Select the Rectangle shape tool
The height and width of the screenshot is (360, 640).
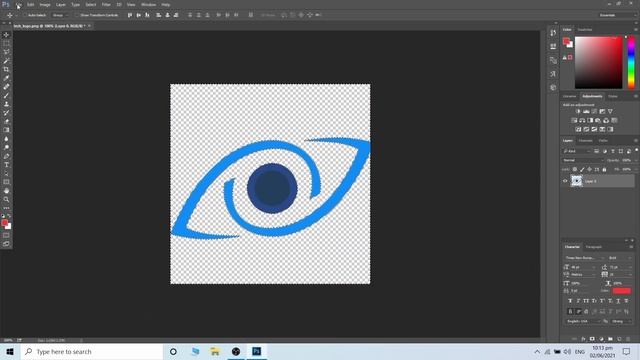(x=6, y=182)
